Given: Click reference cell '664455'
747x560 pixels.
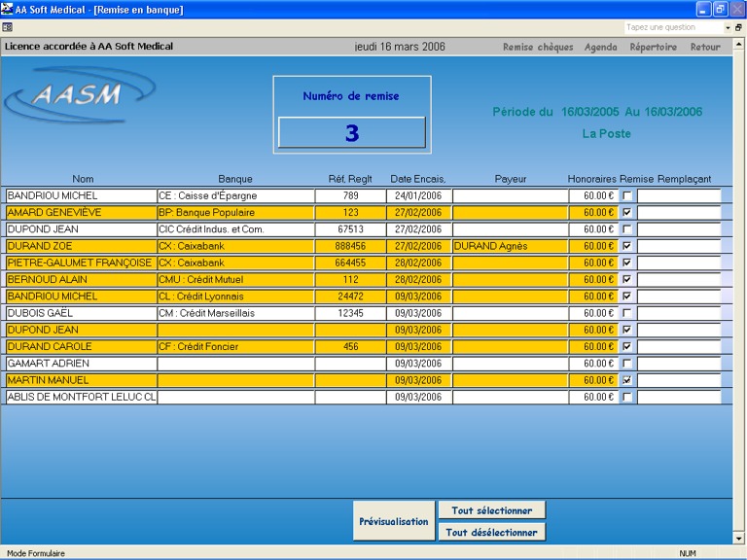Looking at the screenshot, I should (350, 262).
